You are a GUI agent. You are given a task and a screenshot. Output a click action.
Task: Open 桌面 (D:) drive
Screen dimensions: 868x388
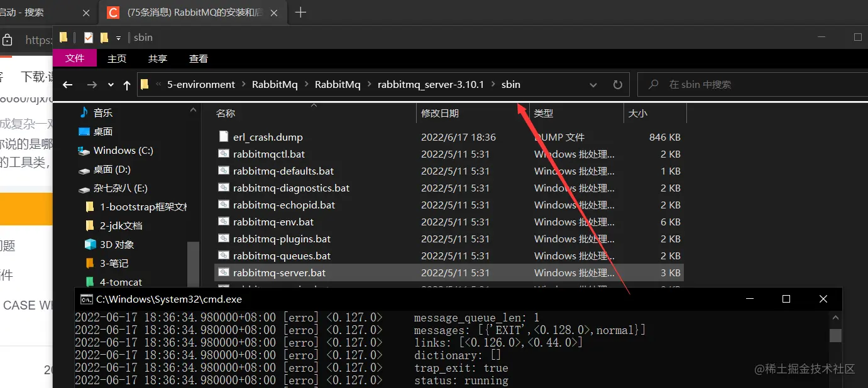click(x=112, y=170)
